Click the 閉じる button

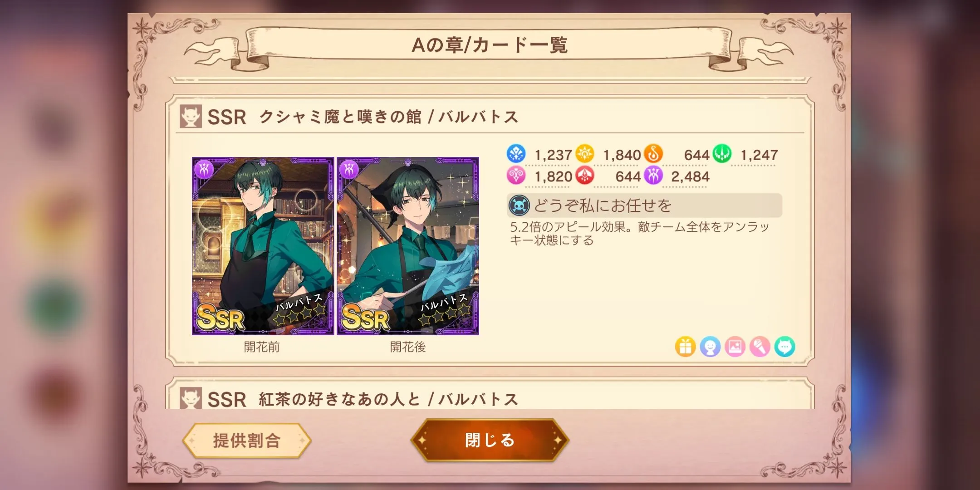[x=490, y=440]
